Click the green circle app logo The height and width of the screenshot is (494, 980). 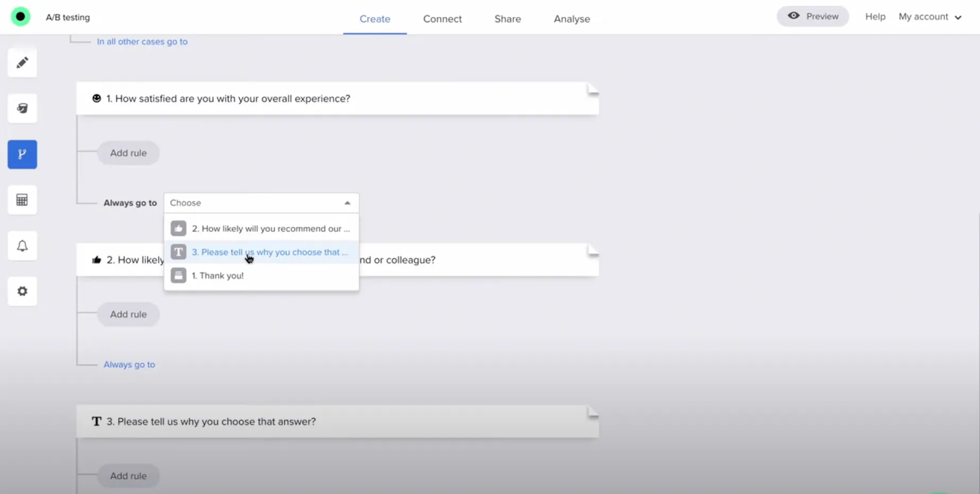click(21, 17)
